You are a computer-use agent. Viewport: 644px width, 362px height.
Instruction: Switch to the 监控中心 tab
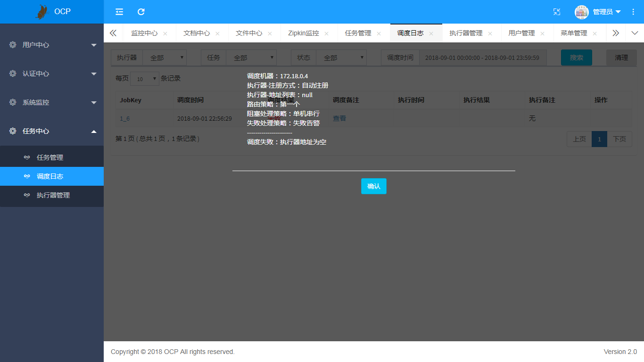click(x=144, y=33)
